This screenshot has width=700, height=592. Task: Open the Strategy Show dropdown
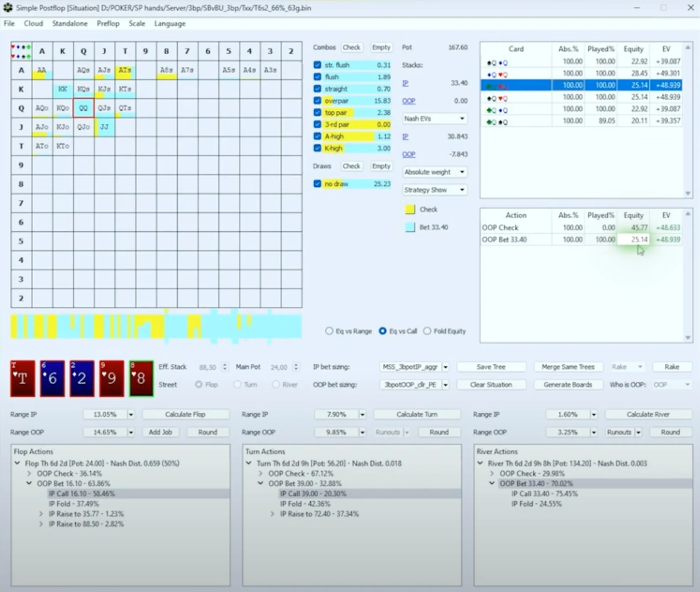pyautogui.click(x=434, y=190)
